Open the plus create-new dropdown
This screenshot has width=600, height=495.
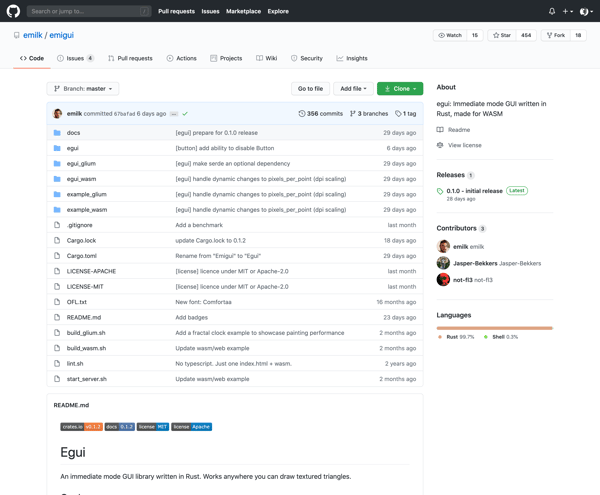(567, 11)
